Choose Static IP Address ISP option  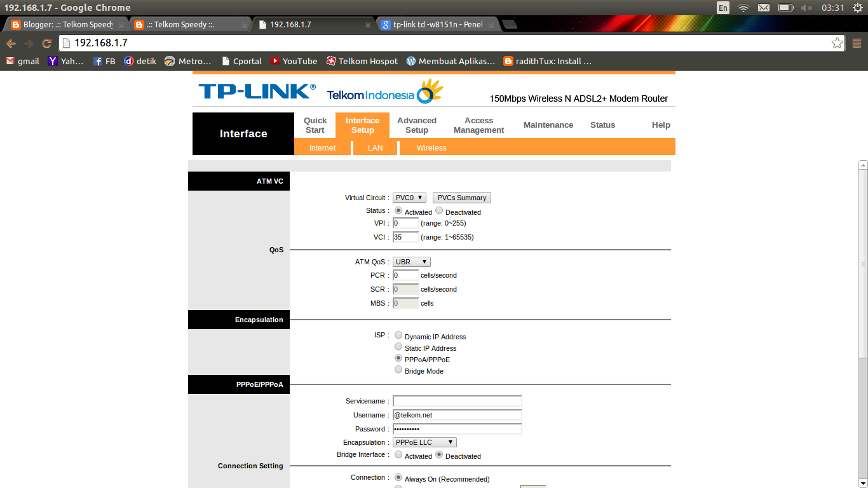pos(398,347)
